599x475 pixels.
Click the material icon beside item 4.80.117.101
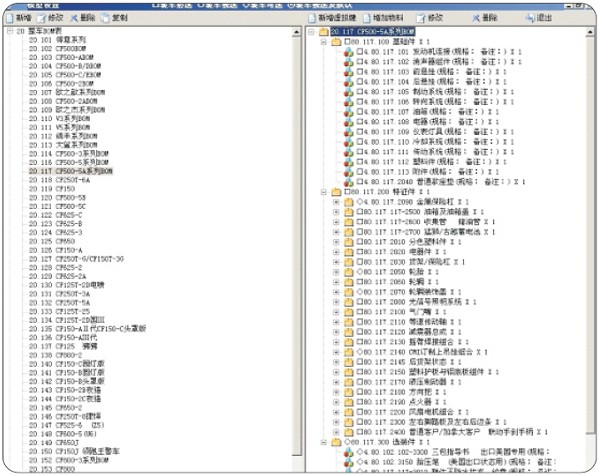click(348, 52)
